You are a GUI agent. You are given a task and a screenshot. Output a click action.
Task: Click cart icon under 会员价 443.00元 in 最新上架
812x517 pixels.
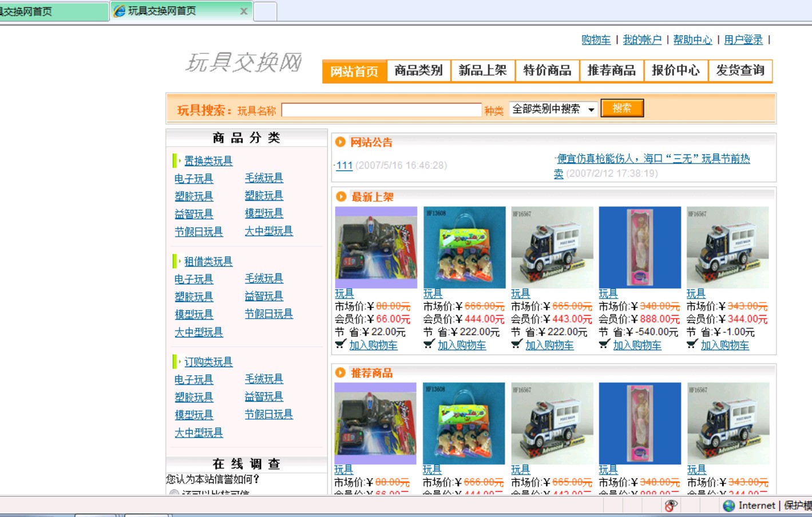516,344
